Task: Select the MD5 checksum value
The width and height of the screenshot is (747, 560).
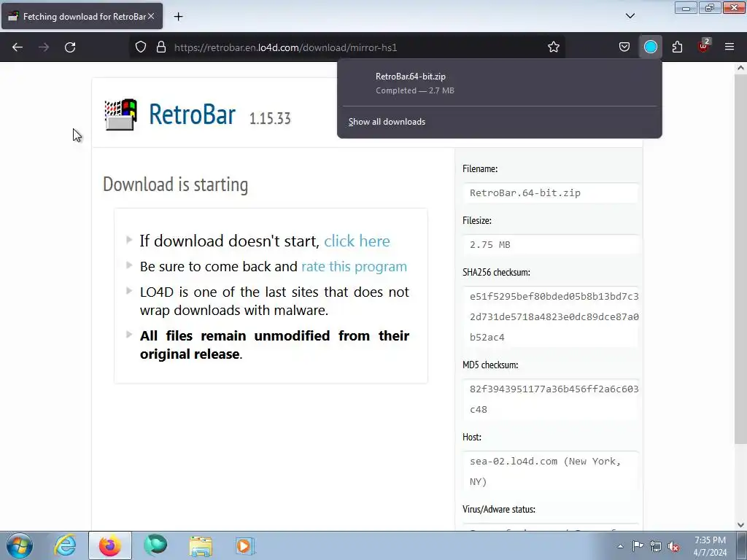Action: [550, 399]
